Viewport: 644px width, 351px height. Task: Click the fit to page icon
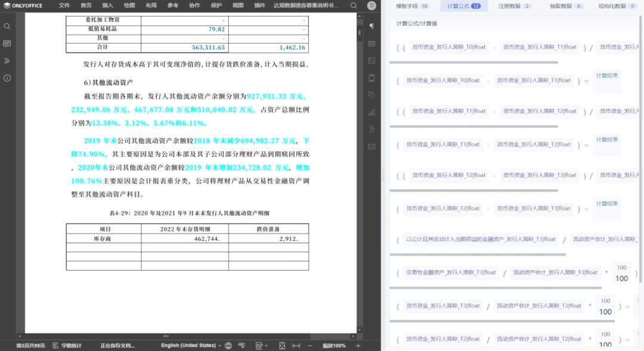pyautogui.click(x=282, y=346)
